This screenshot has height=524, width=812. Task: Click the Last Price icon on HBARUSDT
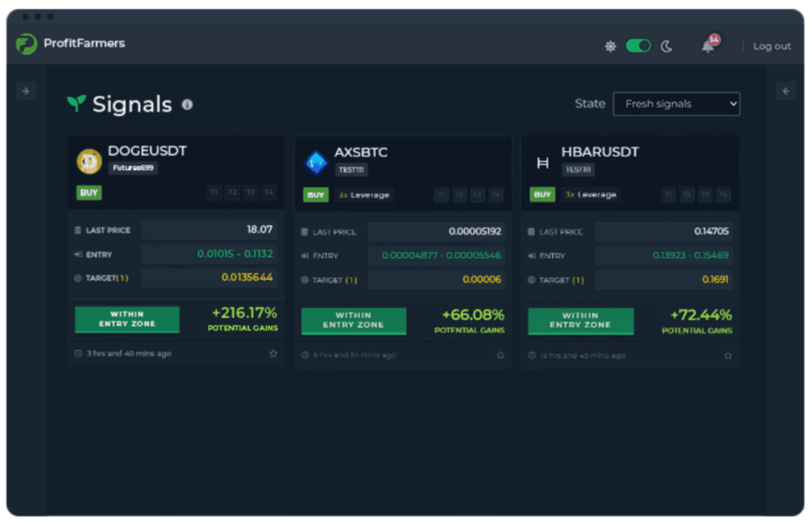pos(531,232)
